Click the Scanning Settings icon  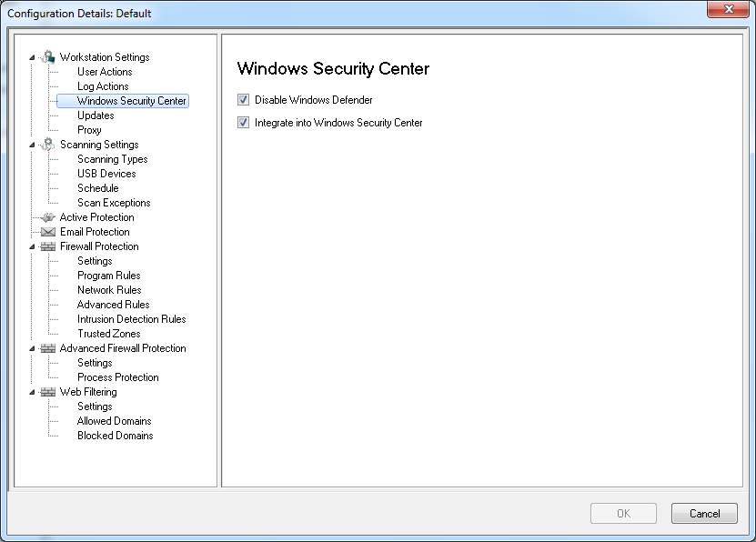tap(48, 145)
